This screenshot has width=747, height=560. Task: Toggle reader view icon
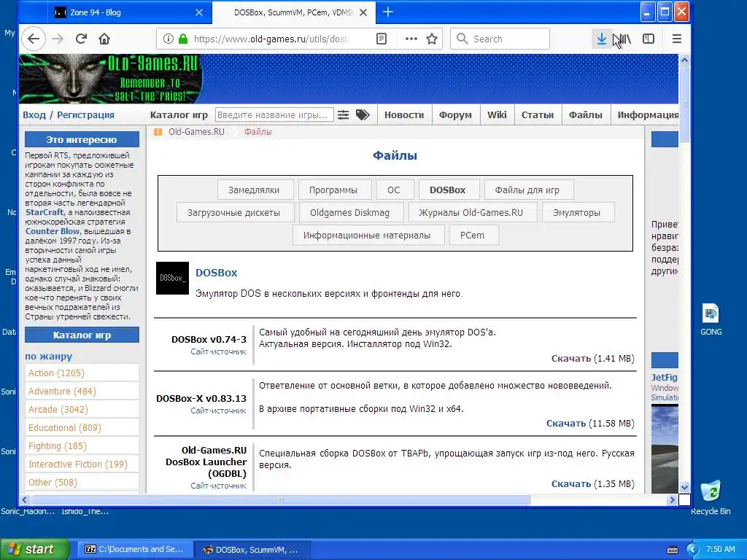(x=381, y=39)
